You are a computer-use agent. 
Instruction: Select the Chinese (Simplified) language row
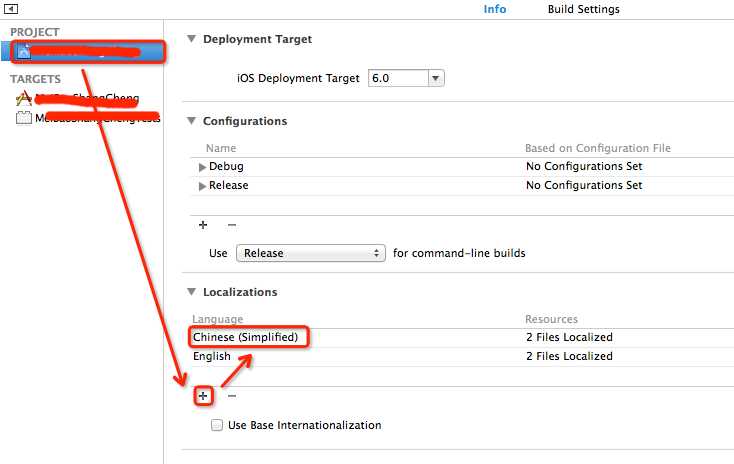point(461,337)
